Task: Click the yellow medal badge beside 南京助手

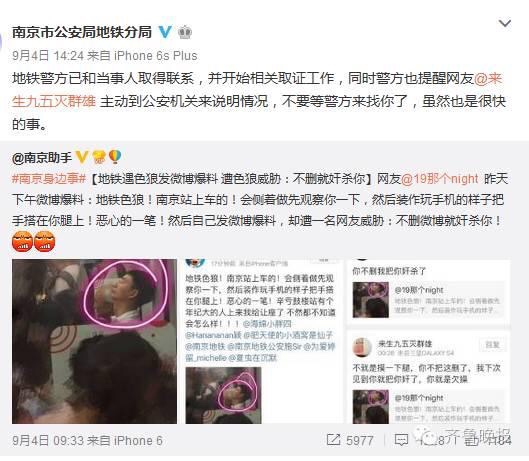Action: coord(99,157)
